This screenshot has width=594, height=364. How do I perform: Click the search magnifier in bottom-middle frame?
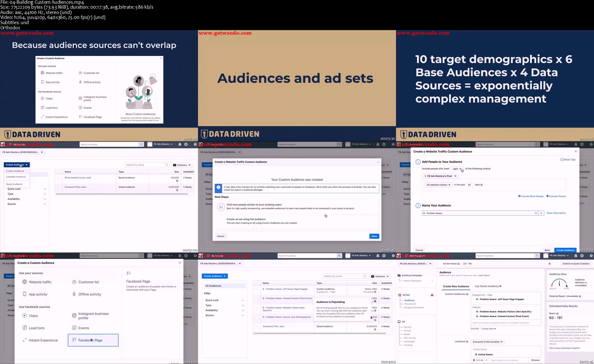pos(339,256)
